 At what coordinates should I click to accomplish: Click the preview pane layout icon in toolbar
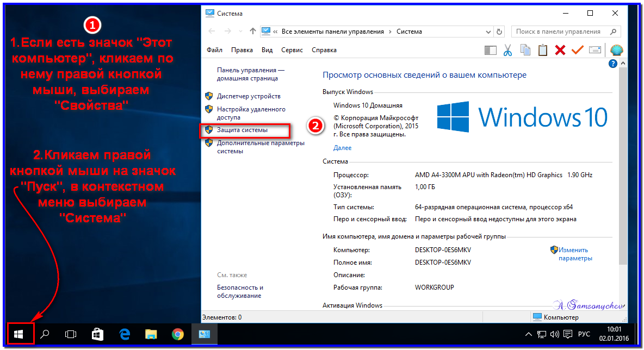click(x=491, y=50)
